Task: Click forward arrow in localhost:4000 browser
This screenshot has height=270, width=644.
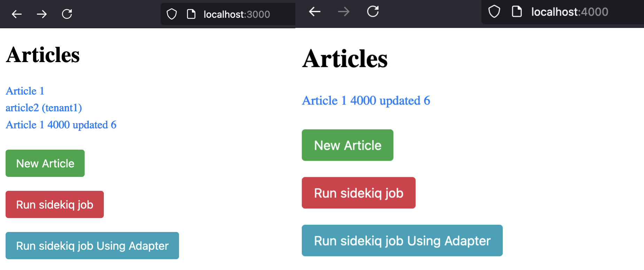Action: click(343, 12)
